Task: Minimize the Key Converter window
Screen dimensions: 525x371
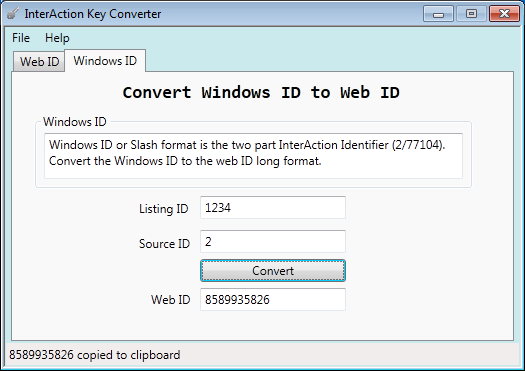Action: tap(438, 14)
